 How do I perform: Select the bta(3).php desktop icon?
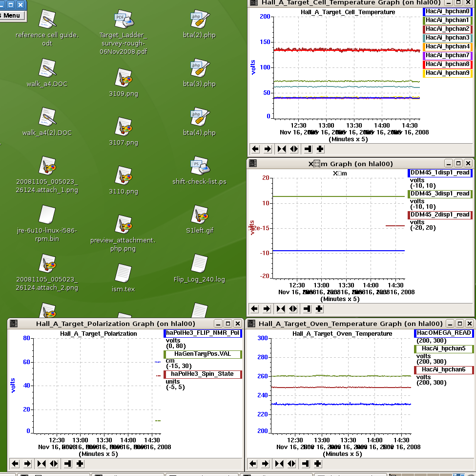(200, 67)
